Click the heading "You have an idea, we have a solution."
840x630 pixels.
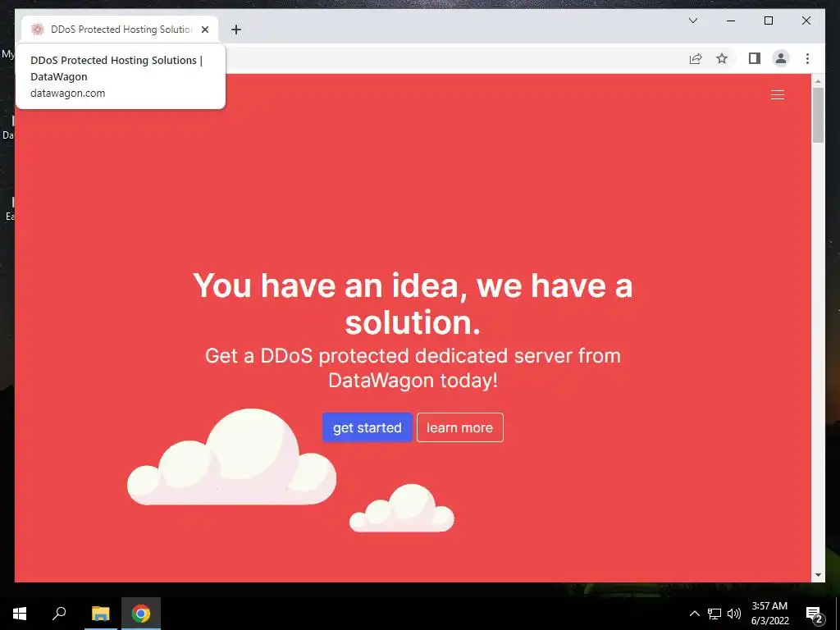click(413, 304)
